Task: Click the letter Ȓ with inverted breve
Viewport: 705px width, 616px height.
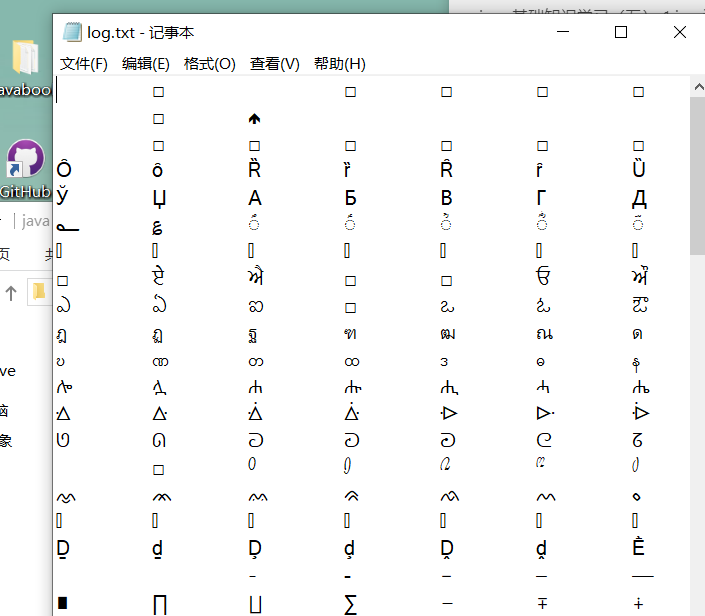Action: 446,168
